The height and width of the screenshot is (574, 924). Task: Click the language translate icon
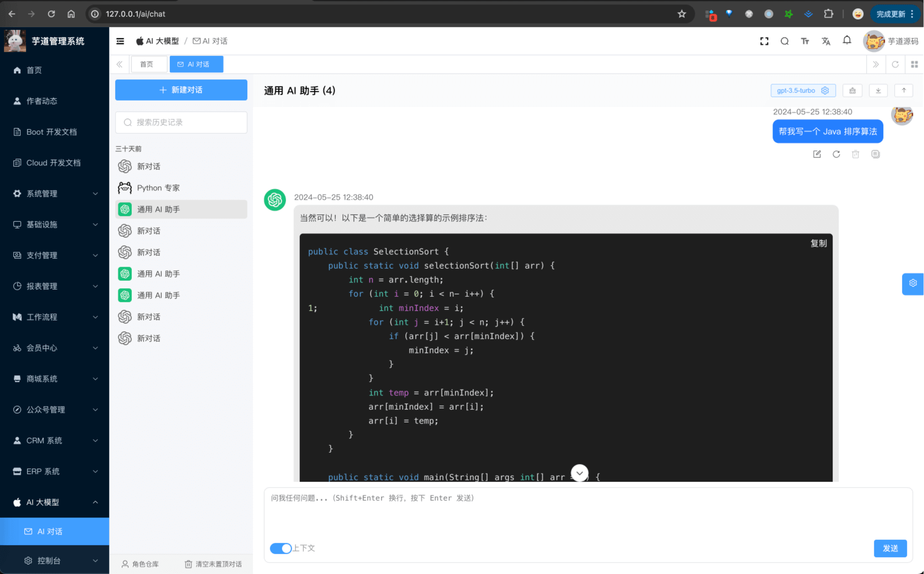[x=825, y=41]
